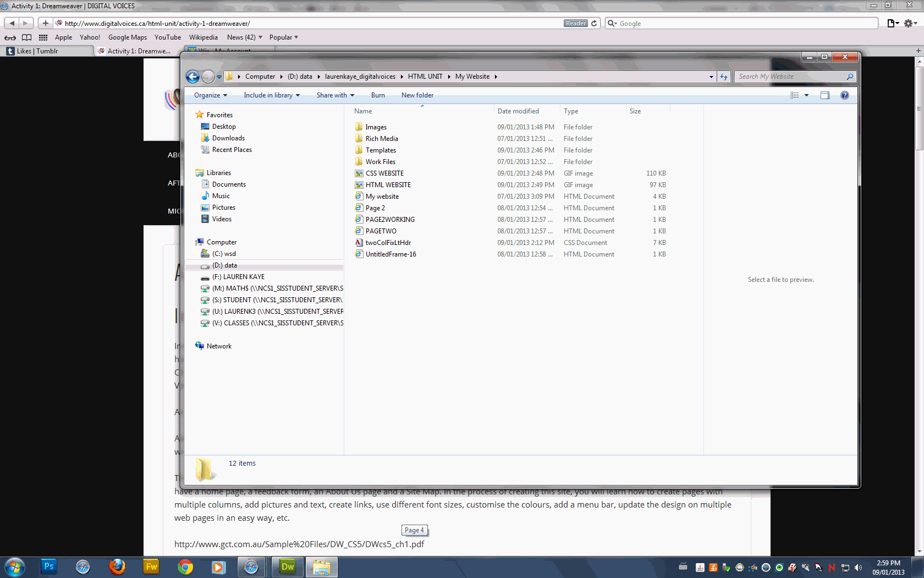Select the (C:) wsd drive
This screenshot has width=924, height=578.
(224, 254)
